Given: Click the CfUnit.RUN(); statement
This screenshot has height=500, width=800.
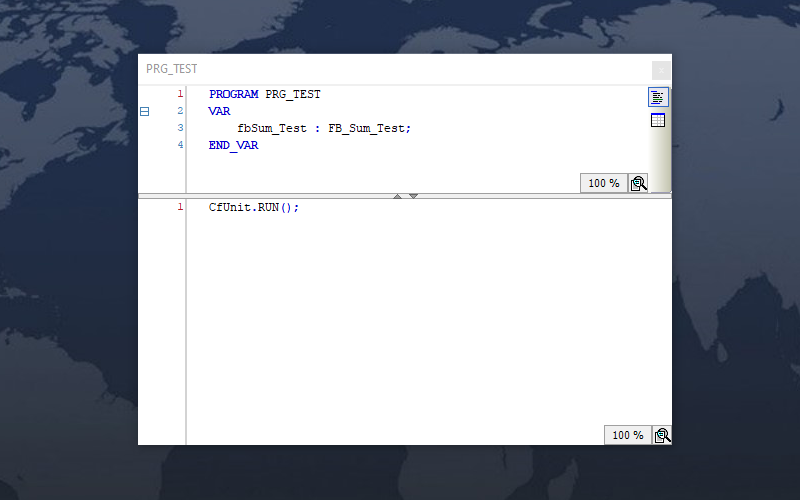Looking at the screenshot, I should pos(254,207).
